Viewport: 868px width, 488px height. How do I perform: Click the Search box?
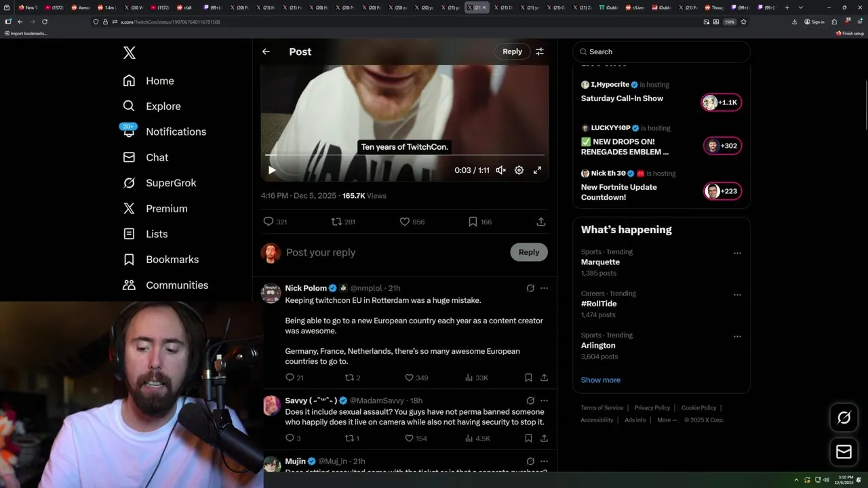pos(661,52)
